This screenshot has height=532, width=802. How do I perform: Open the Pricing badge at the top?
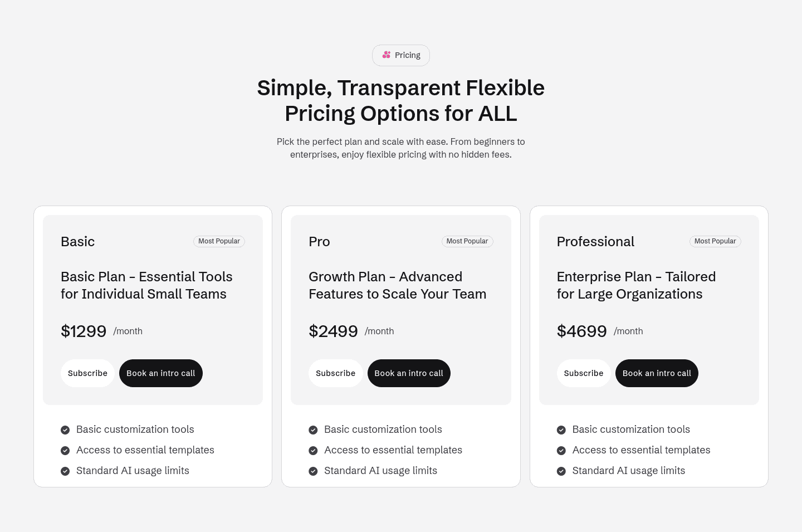coord(401,55)
